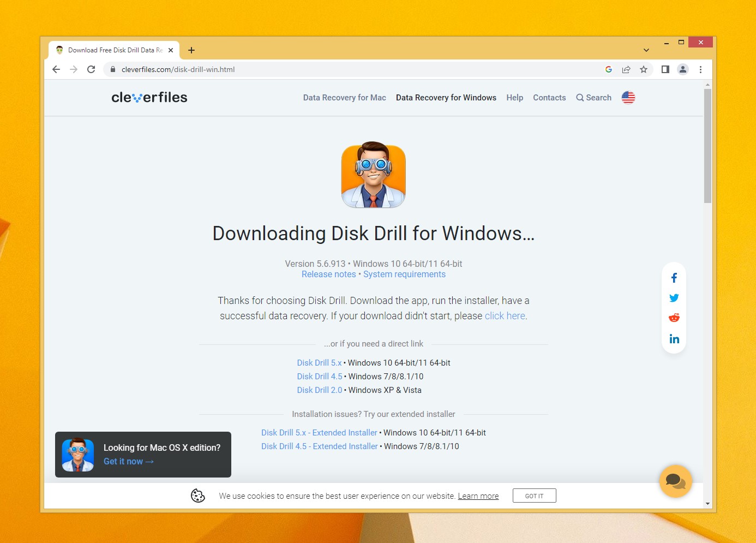Open the browser side panel icon
The image size is (756, 543).
coord(665,69)
